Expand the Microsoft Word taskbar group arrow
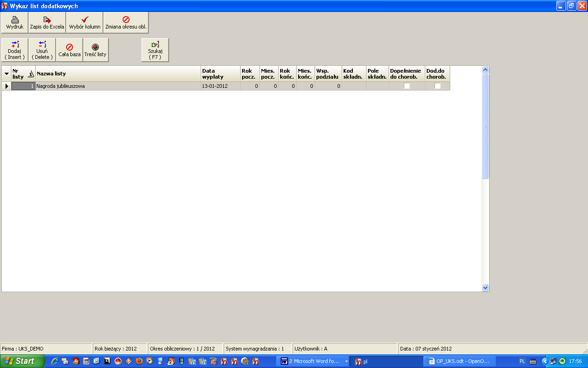 click(346, 362)
